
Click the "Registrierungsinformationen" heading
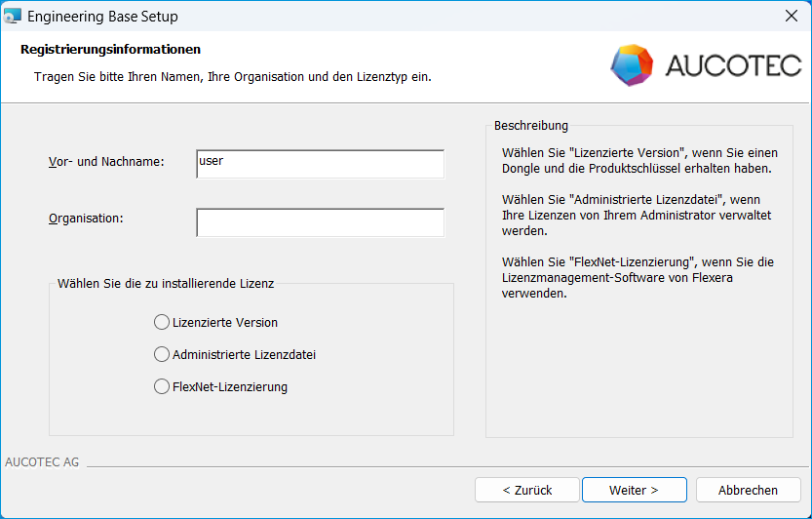point(110,49)
